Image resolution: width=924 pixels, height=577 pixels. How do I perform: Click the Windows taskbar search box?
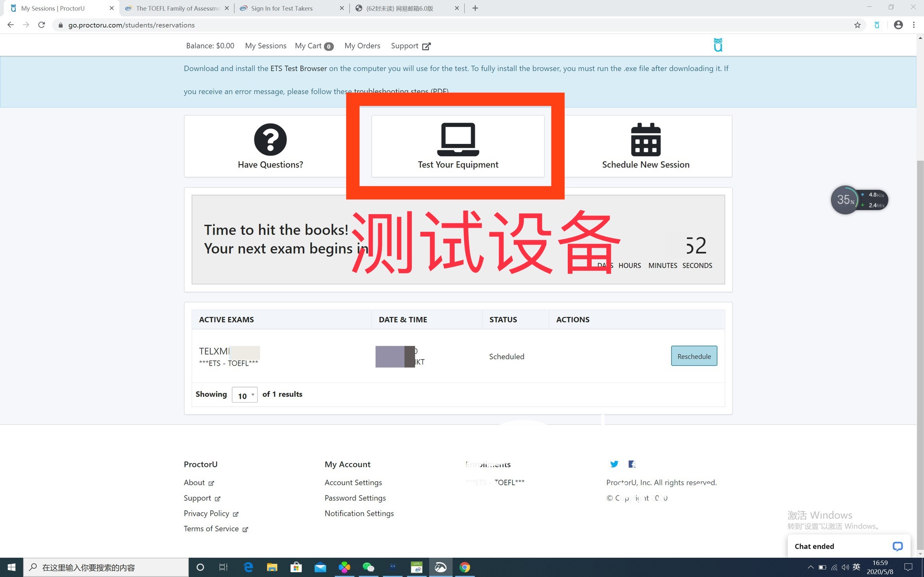[106, 567]
